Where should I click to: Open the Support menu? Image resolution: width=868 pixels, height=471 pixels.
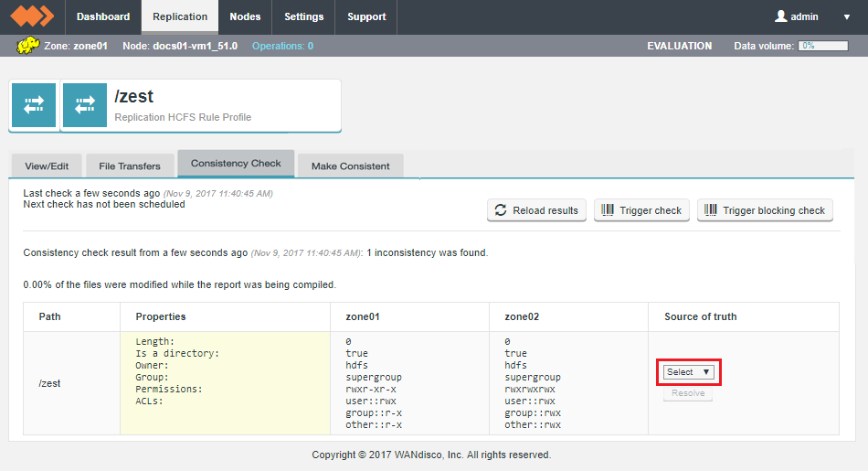click(366, 16)
